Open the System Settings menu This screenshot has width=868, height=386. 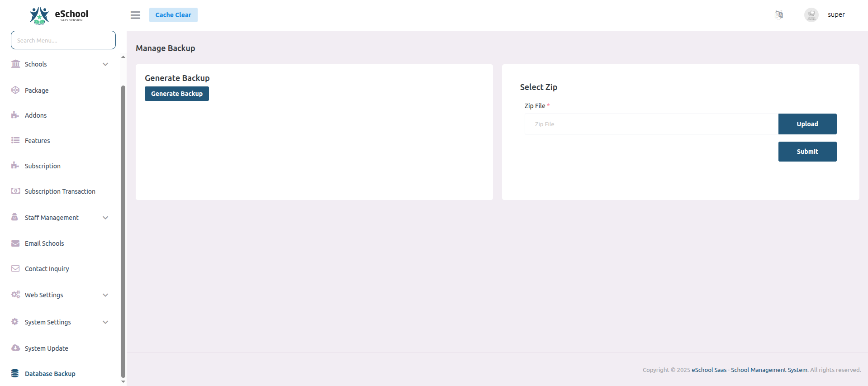(x=48, y=322)
